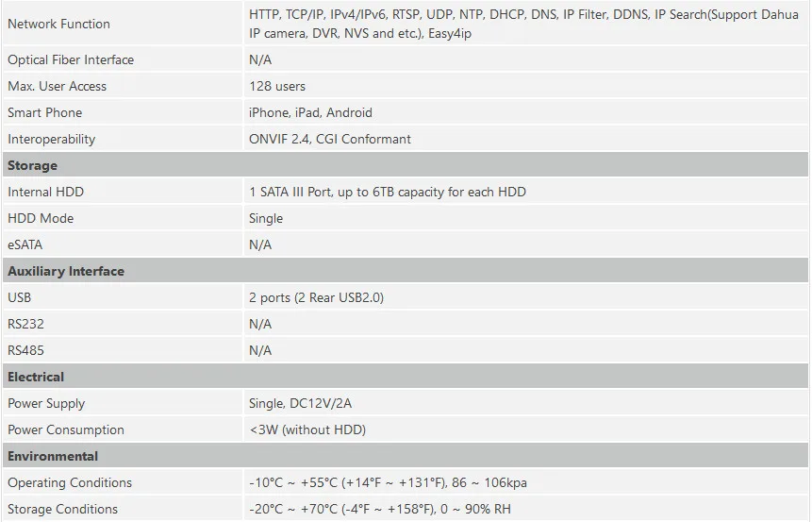The width and height of the screenshot is (812, 522).
Task: Select the Network Function label cell
Action: pos(123,24)
